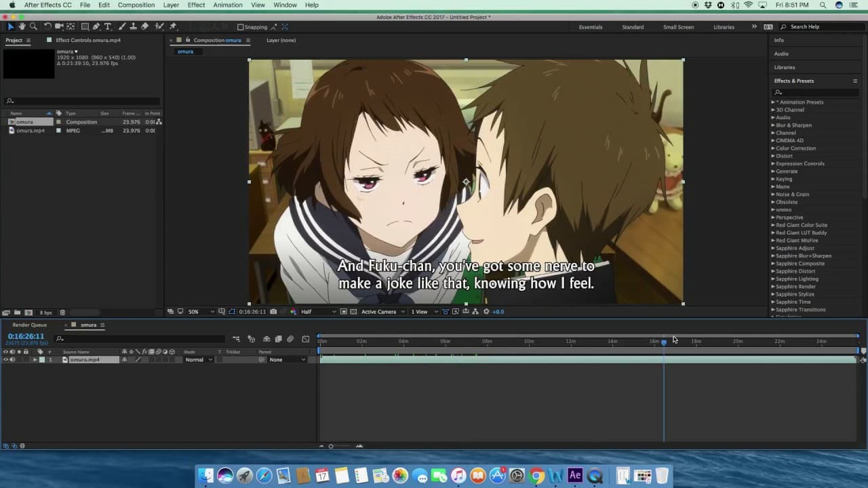The height and width of the screenshot is (488, 868).
Task: Choose the Puppet Pin tool
Action: (x=173, y=26)
